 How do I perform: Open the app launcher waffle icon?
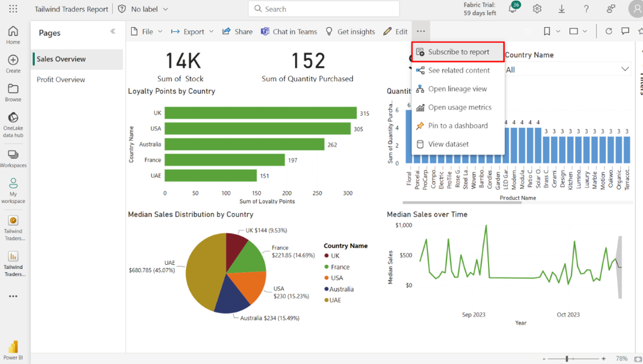click(x=13, y=9)
